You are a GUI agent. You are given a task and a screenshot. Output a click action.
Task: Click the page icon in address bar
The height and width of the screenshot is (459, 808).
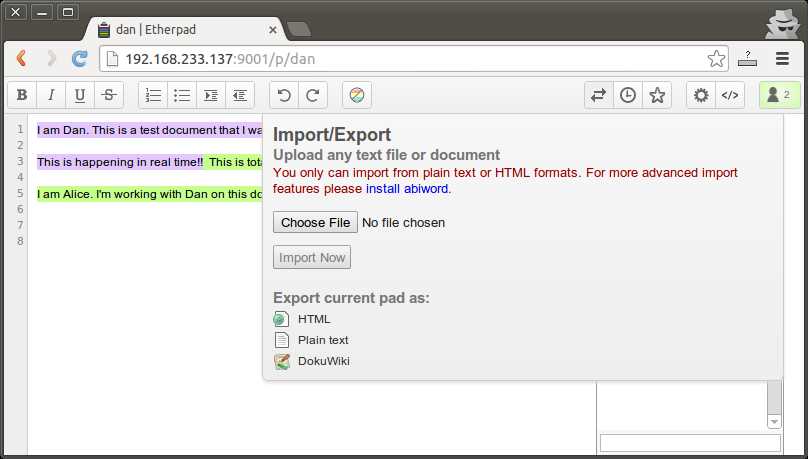pyautogui.click(x=112, y=59)
